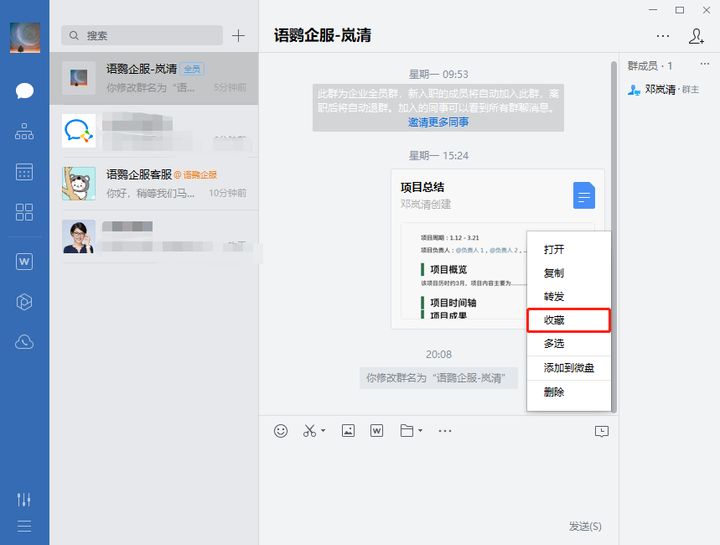Expand the folder file dropdown arrow
The height and width of the screenshot is (545, 720).
point(420,432)
